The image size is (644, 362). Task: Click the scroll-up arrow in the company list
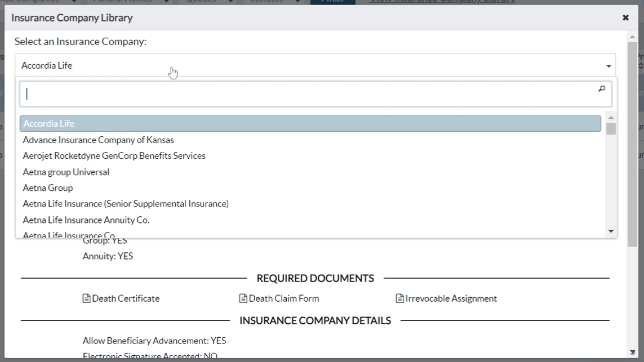click(610, 118)
